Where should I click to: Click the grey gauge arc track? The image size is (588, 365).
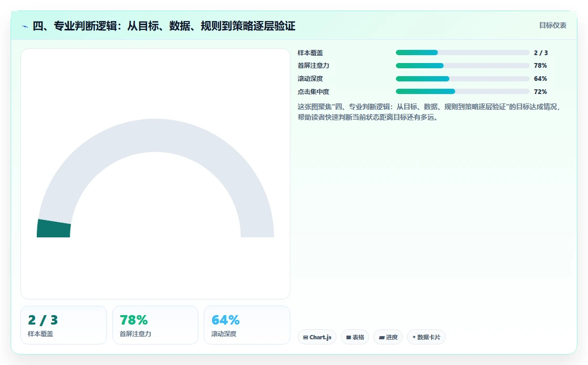pos(155,135)
